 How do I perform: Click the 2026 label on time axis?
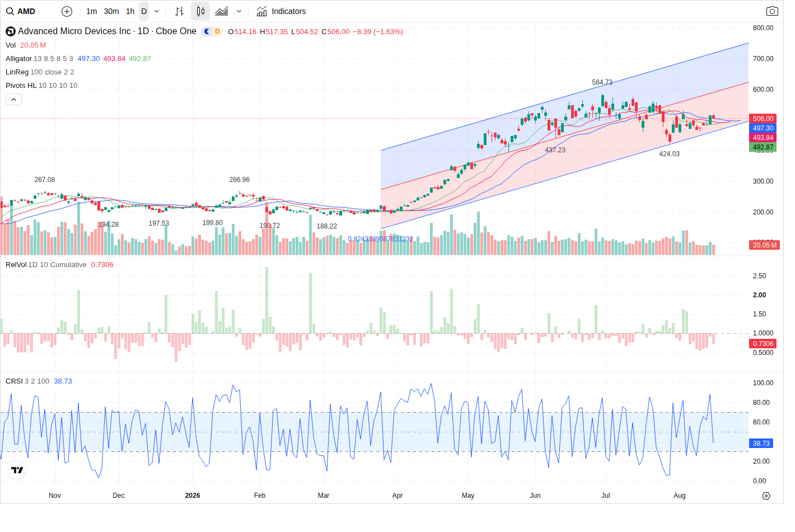click(193, 496)
